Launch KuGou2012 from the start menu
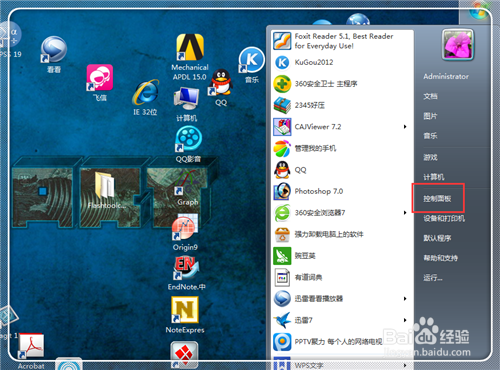 342,62
